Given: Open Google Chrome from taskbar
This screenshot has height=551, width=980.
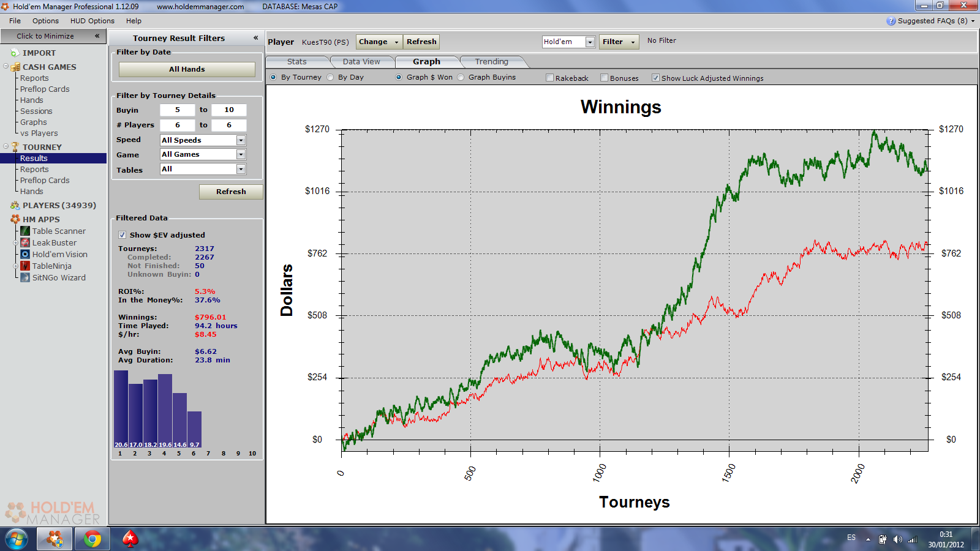Looking at the screenshot, I should (x=92, y=539).
